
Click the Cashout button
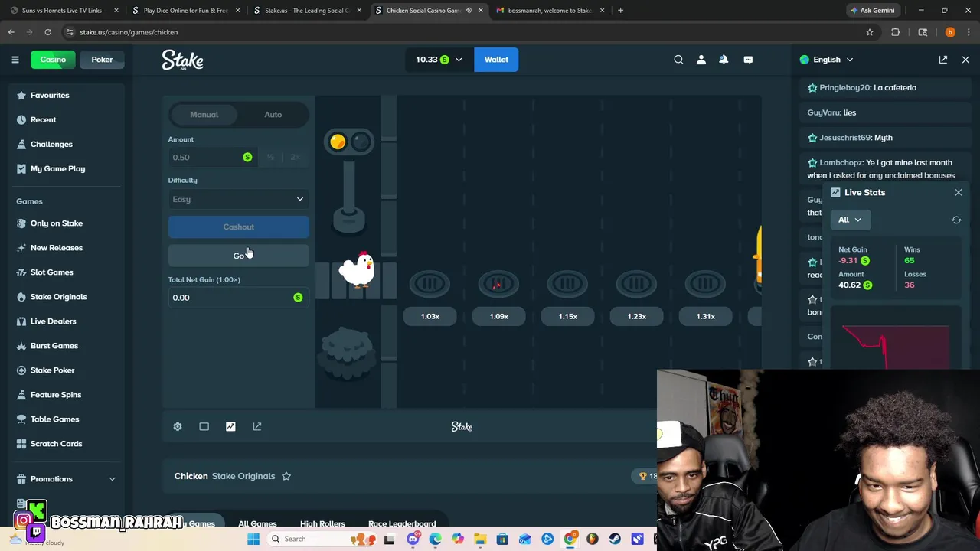pos(238,227)
